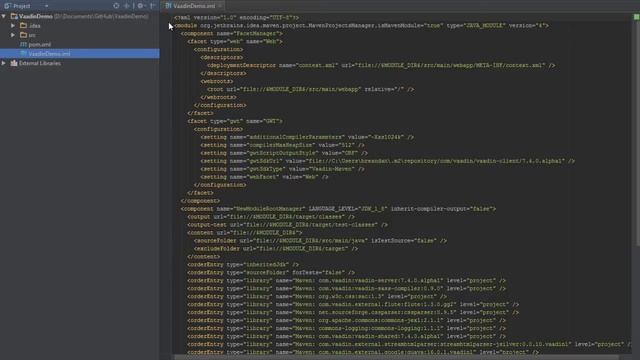Screen dimensions: 640x360
Task: Click the component name="FacetManager" line
Action: point(231,33)
